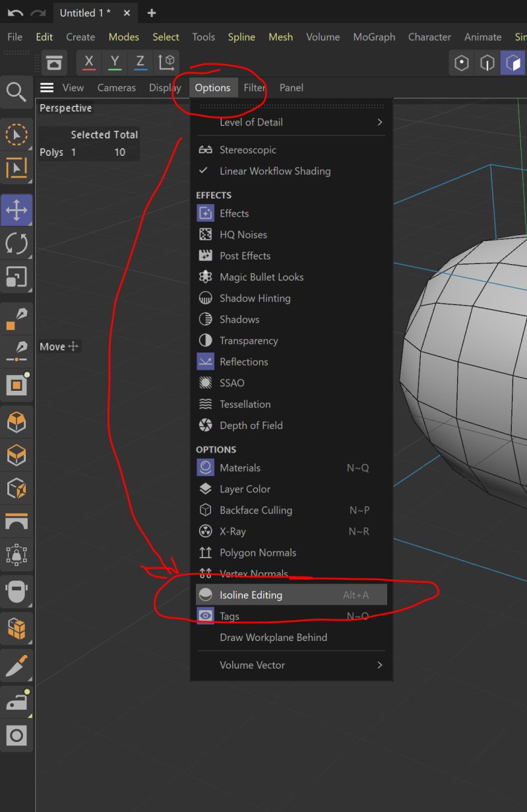Viewport: 527px width, 812px height.
Task: Select Draw Workplane Behind
Action: (291, 637)
